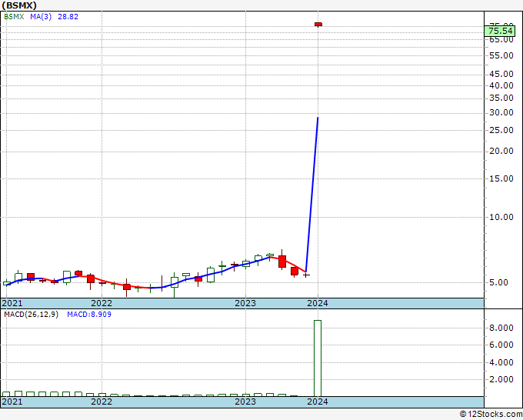This screenshot has width=523, height=420.
Task: Click the BSMX legend label
Action: 14,17
